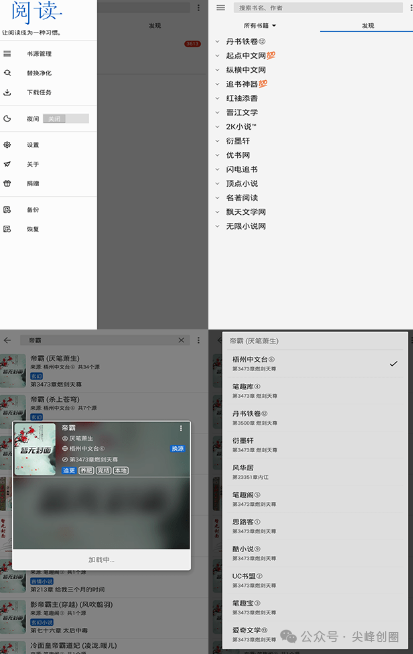This screenshot has width=413, height=654.
Task: Open 设置 settings in the drawer
Action: 33,145
